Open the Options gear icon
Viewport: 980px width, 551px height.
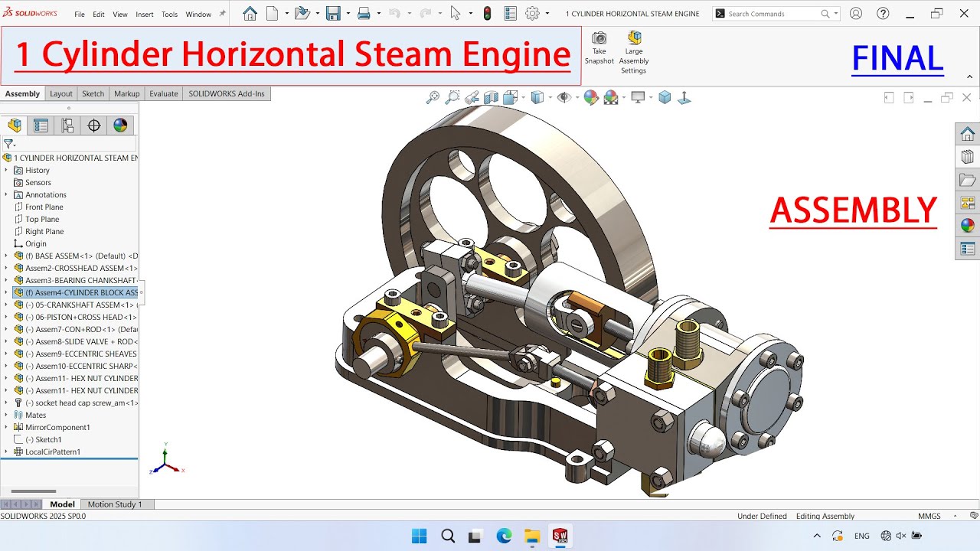(x=533, y=14)
